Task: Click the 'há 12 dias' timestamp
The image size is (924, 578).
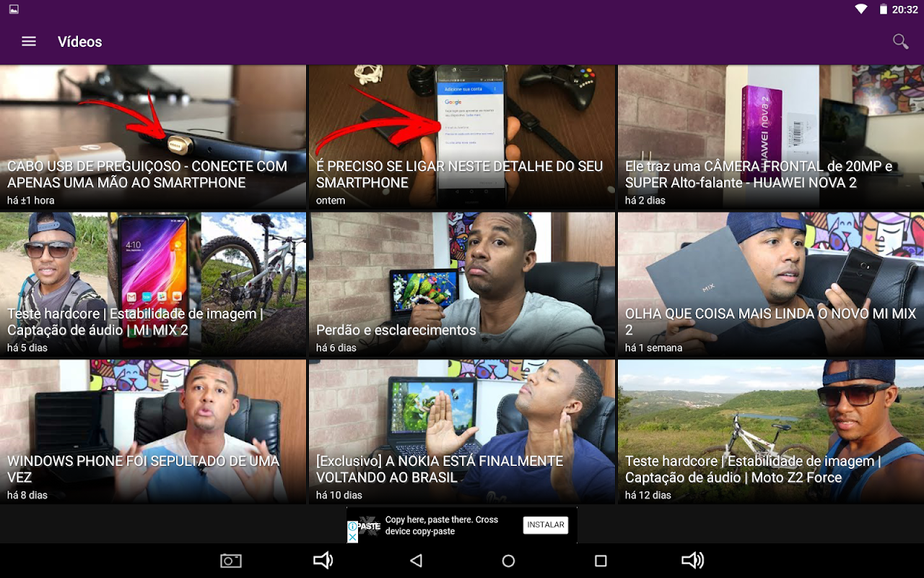Action: click(648, 495)
